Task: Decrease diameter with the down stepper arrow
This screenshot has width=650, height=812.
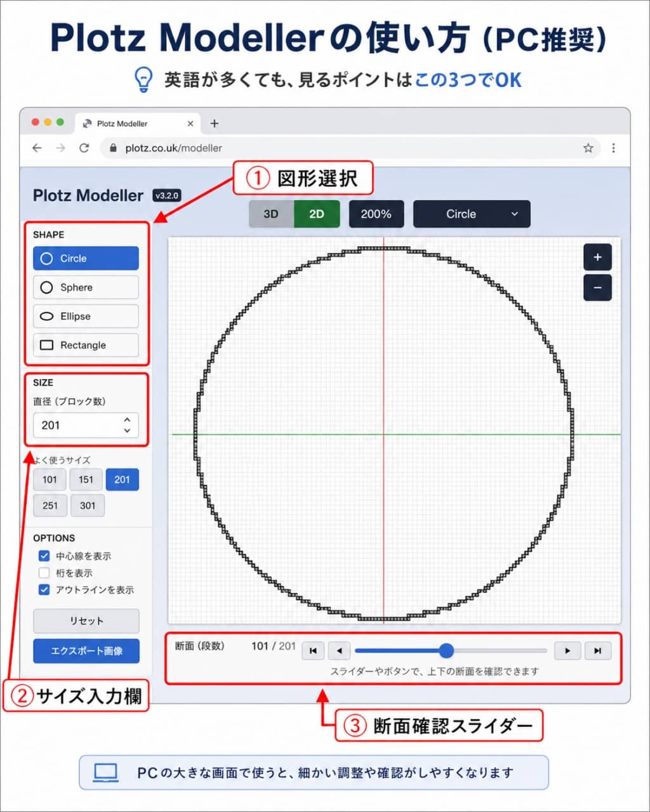Action: [127, 430]
